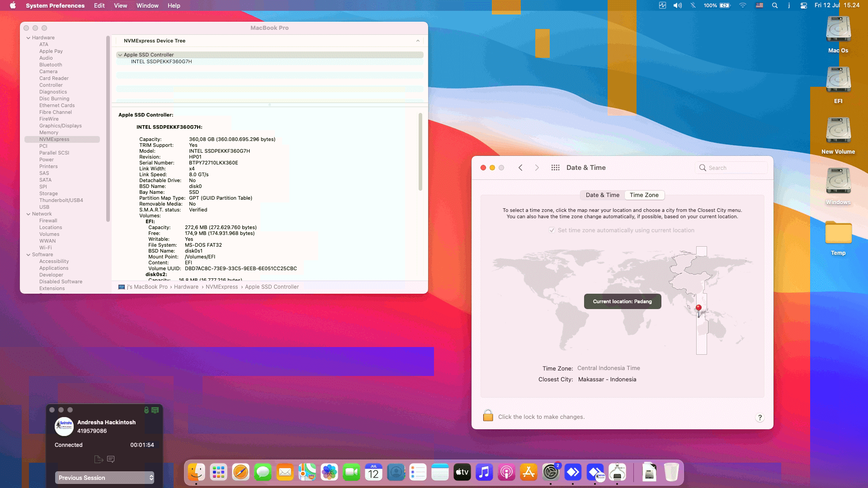Open Launchpad from the Dock
Screen dimensions: 868x488
[x=218, y=473]
